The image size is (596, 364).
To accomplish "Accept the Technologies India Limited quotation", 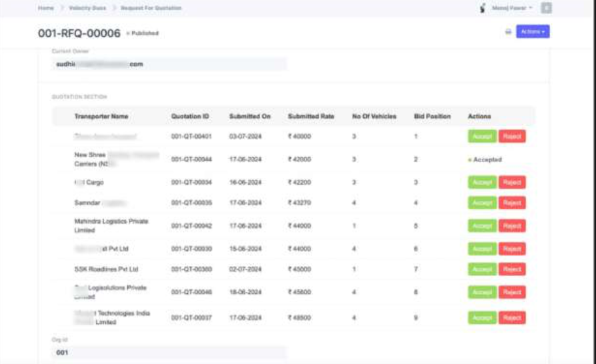I will tap(482, 317).
